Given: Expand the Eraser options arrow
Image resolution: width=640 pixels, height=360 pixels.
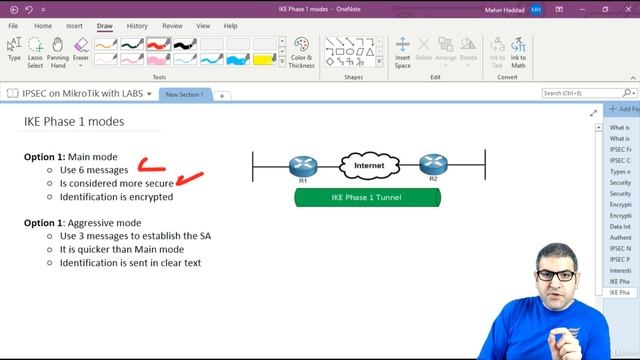Looking at the screenshot, I should point(81,65).
